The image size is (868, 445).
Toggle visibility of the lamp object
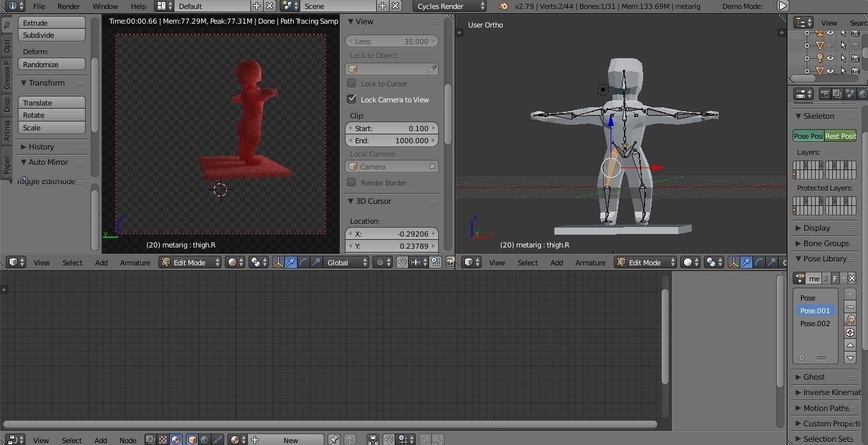click(830, 58)
